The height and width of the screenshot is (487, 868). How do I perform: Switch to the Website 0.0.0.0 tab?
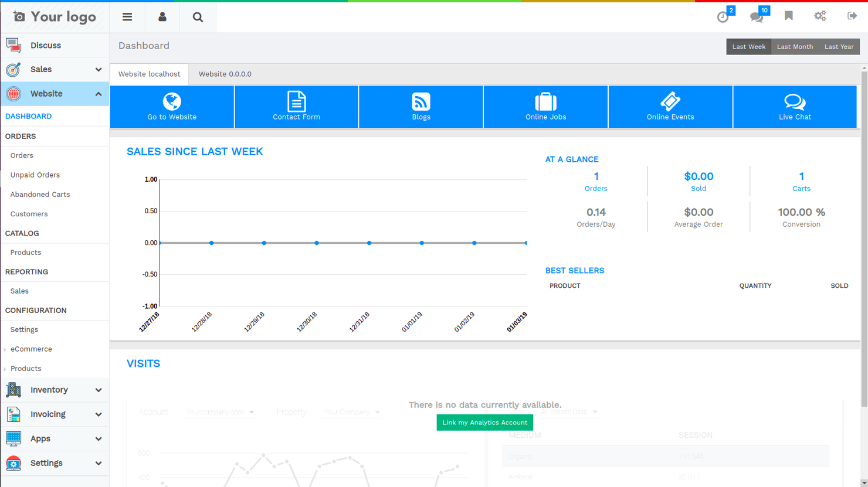225,74
